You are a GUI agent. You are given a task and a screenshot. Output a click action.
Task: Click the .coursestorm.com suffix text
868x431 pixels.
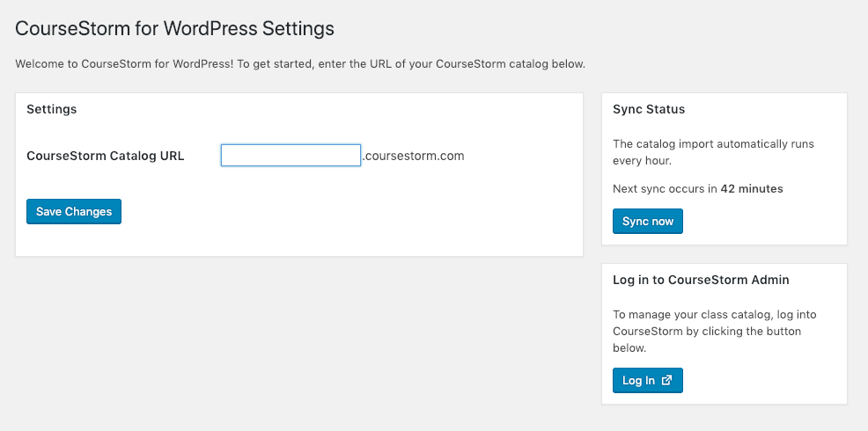[413, 156]
